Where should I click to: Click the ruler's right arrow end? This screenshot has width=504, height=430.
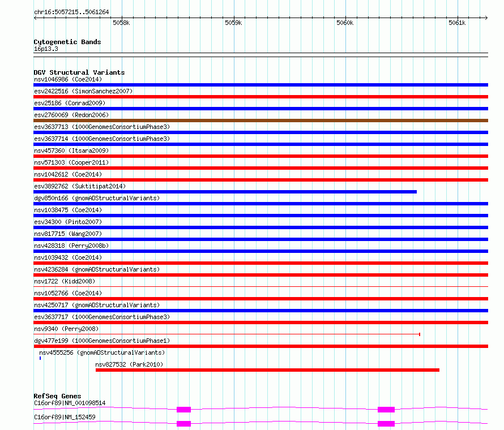click(486, 18)
